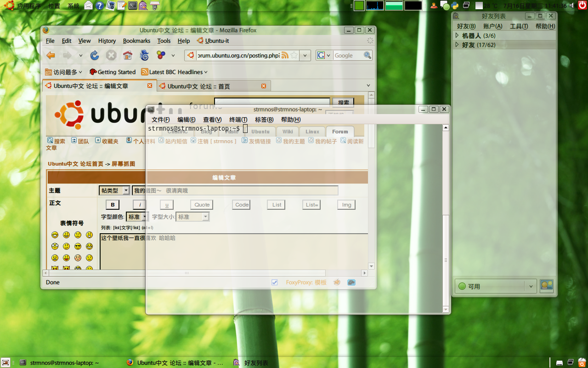The image size is (588, 368).
Task: Launch the text editor notepad panel icon
Action: click(x=121, y=6)
